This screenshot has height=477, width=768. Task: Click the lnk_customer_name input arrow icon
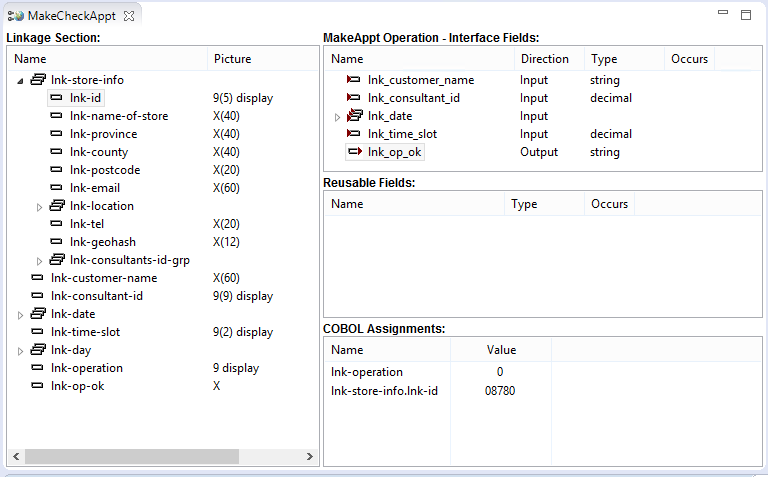tap(354, 80)
